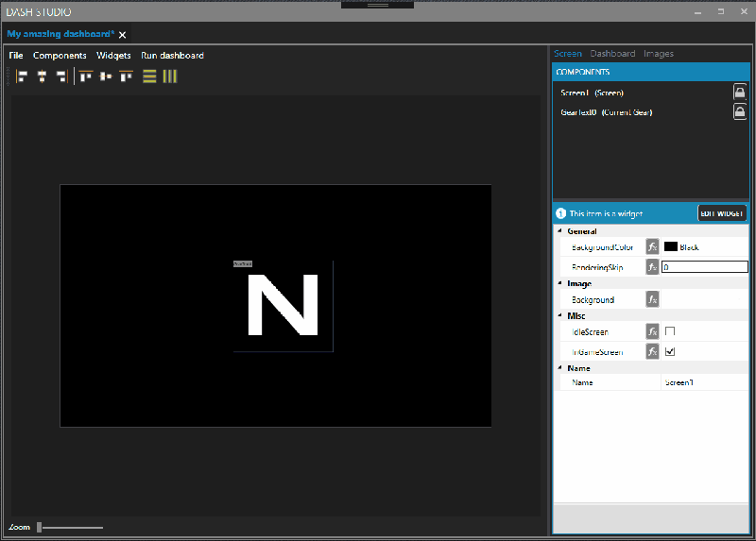The height and width of the screenshot is (541, 756).
Task: Open the Widgets menu
Action: coord(113,56)
